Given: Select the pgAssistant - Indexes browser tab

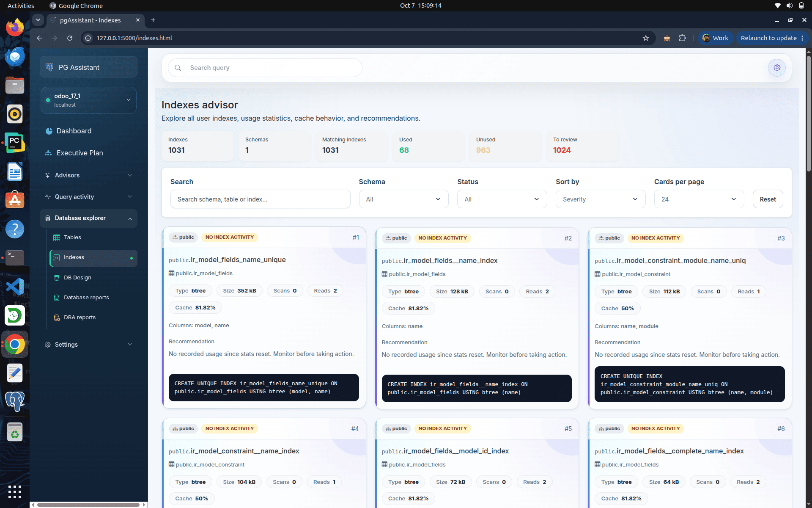Looking at the screenshot, I should coord(95,20).
